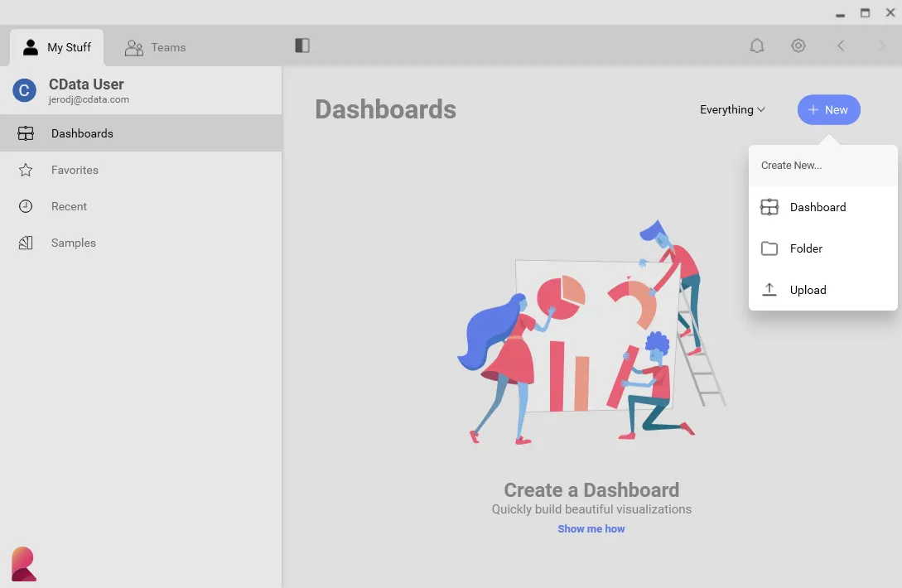The width and height of the screenshot is (902, 588).
Task: Click the Reveal logo
Action: 24,563
